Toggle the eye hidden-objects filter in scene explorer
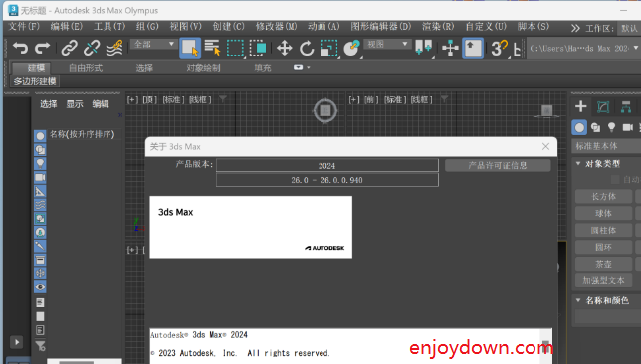Viewport: 641px width, 364px height. tap(40, 287)
